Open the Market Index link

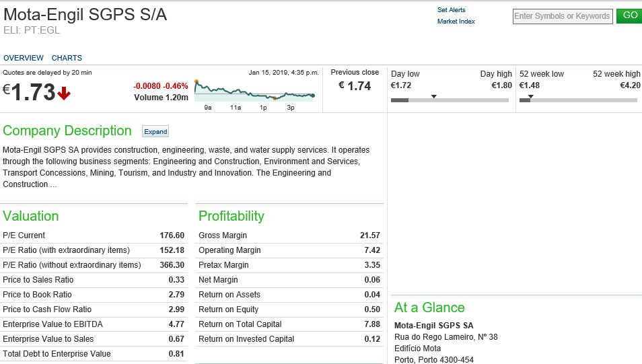click(x=456, y=22)
